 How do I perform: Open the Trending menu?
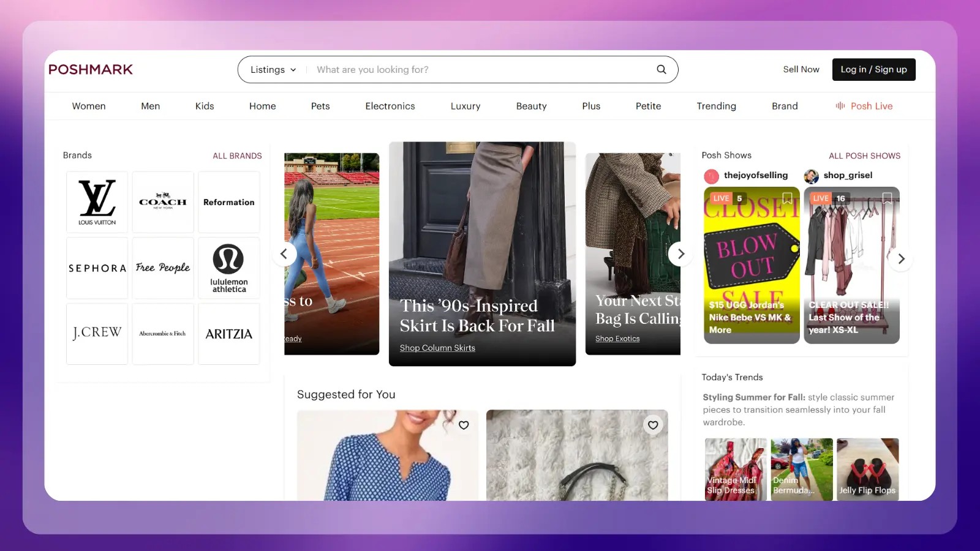(717, 106)
